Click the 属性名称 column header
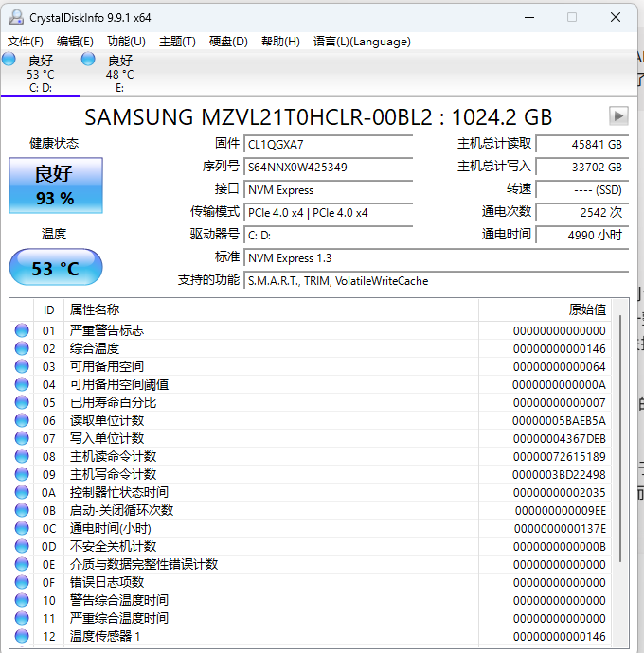644x653 pixels. point(271,309)
